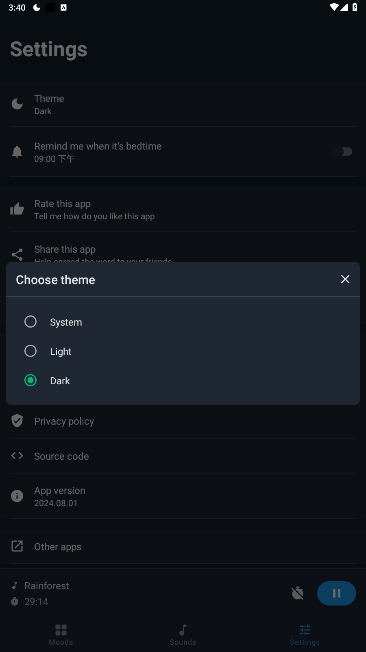This screenshot has height=652, width=366.
Task: Click the thumbs-up Rate icon
Action: coord(17,209)
